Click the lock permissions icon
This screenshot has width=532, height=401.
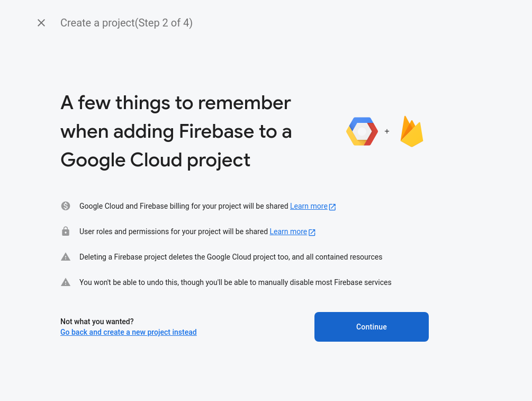tap(66, 231)
